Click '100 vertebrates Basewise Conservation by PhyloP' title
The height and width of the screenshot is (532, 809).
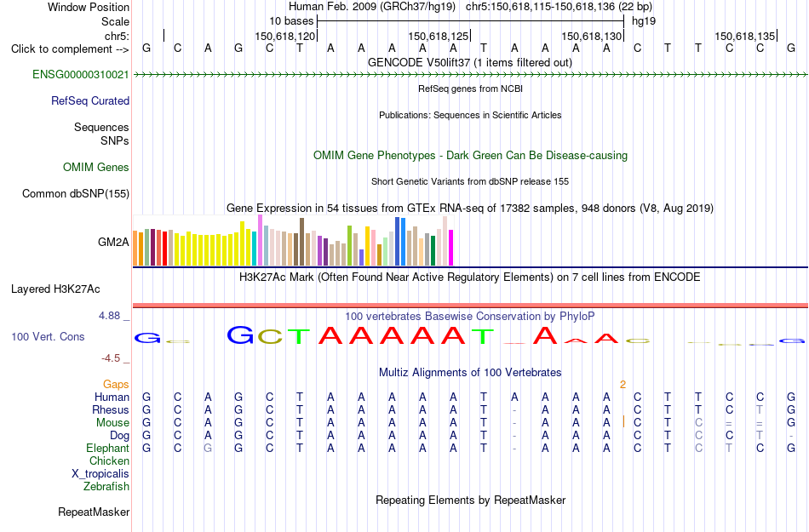click(470, 317)
